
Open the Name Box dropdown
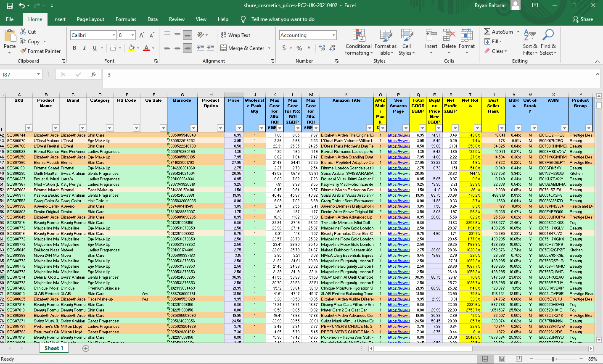click(38, 74)
